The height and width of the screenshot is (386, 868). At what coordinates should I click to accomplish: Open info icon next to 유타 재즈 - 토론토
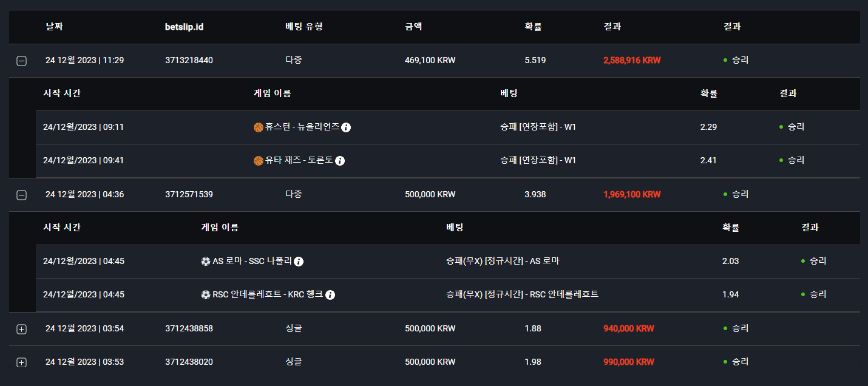coord(340,161)
